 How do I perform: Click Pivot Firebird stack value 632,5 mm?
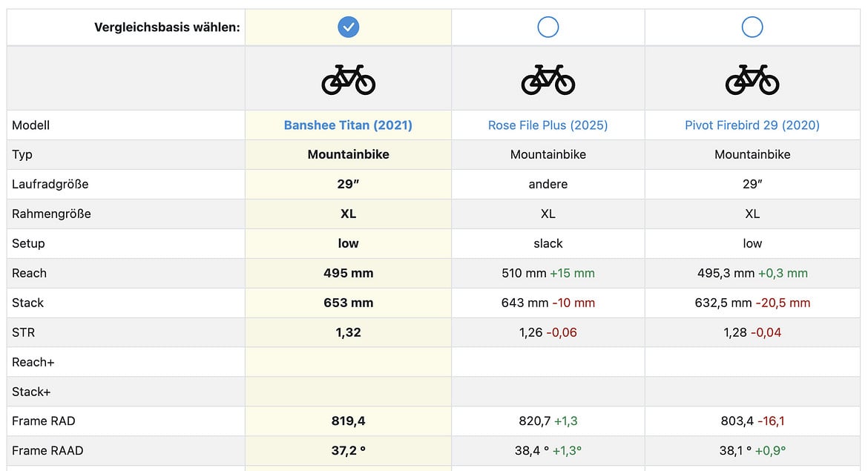[723, 303]
